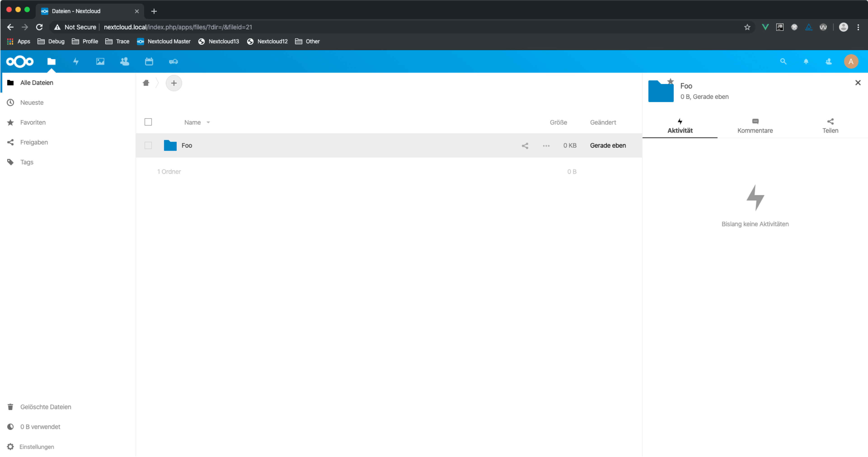This screenshot has height=457, width=868.
Task: Open the Gallery app icon
Action: [x=100, y=61]
